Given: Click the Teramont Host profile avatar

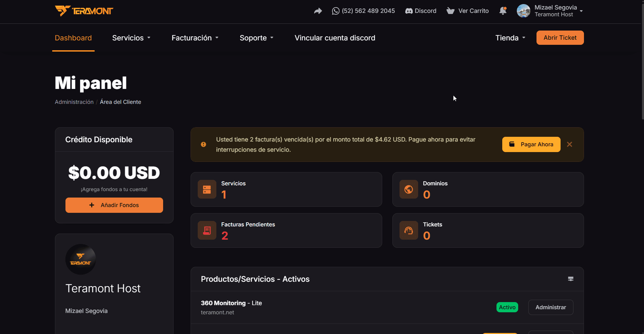Looking at the screenshot, I should [x=81, y=259].
